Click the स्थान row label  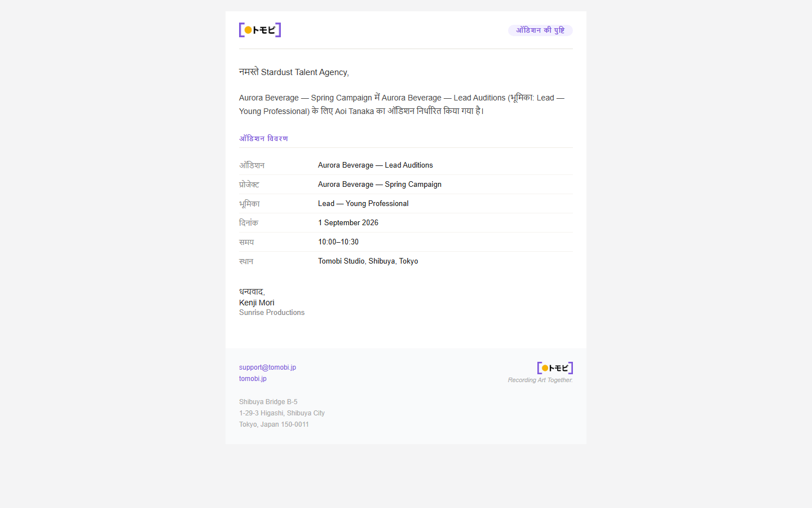click(246, 261)
